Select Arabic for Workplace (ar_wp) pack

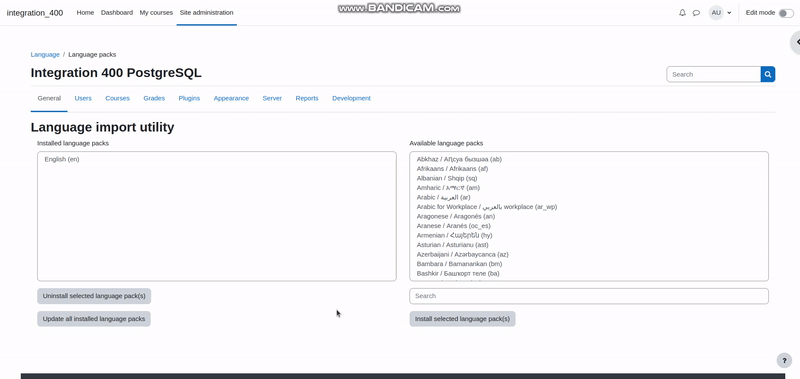[x=589, y=207]
